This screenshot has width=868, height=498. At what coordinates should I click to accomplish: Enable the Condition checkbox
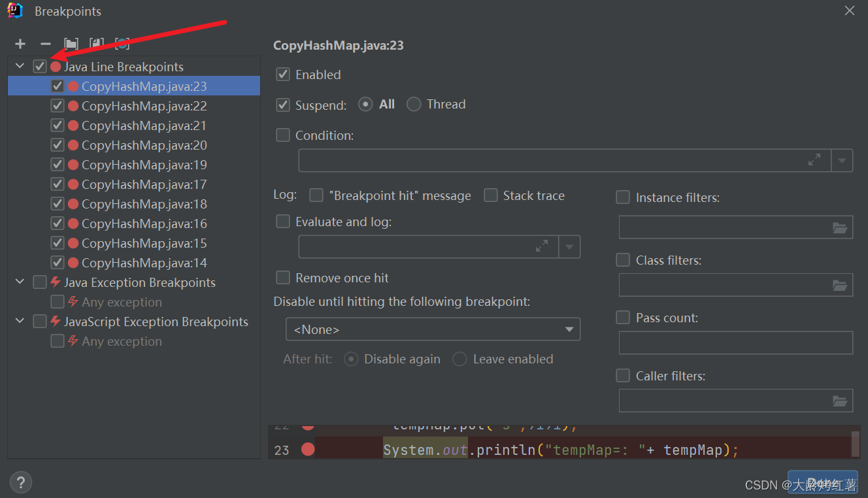pos(283,135)
